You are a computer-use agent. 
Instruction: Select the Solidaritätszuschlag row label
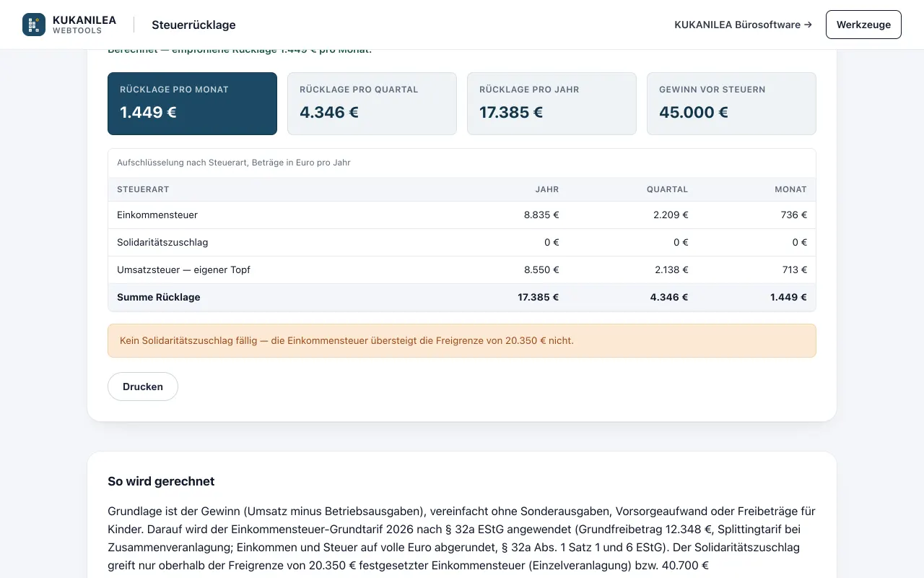tap(162, 242)
